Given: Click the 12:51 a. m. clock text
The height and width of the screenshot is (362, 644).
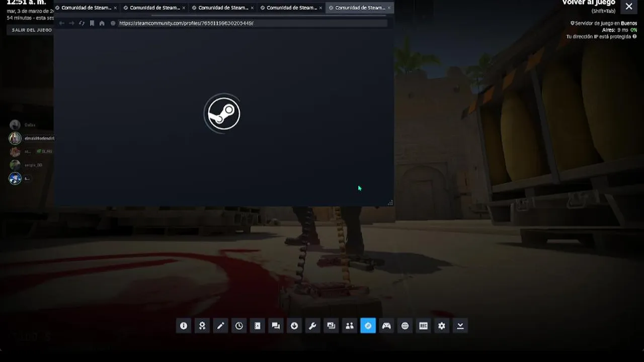Looking at the screenshot, I should coord(26,3).
